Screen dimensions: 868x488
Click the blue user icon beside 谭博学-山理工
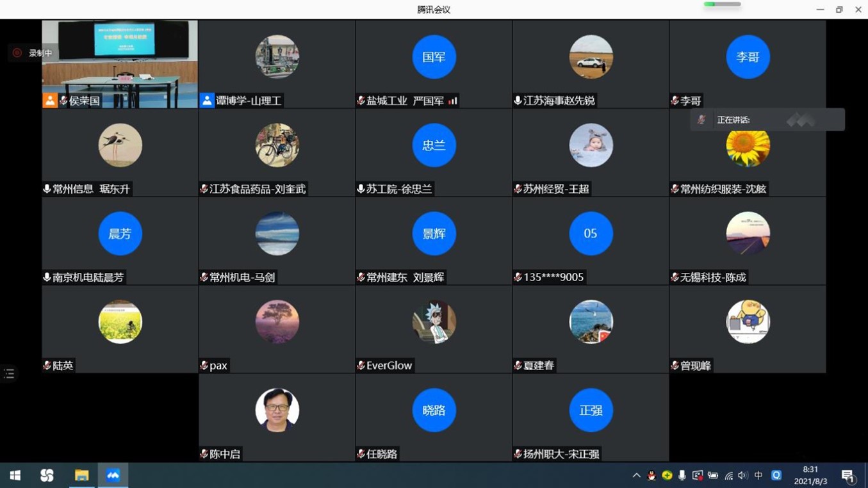[x=207, y=101]
